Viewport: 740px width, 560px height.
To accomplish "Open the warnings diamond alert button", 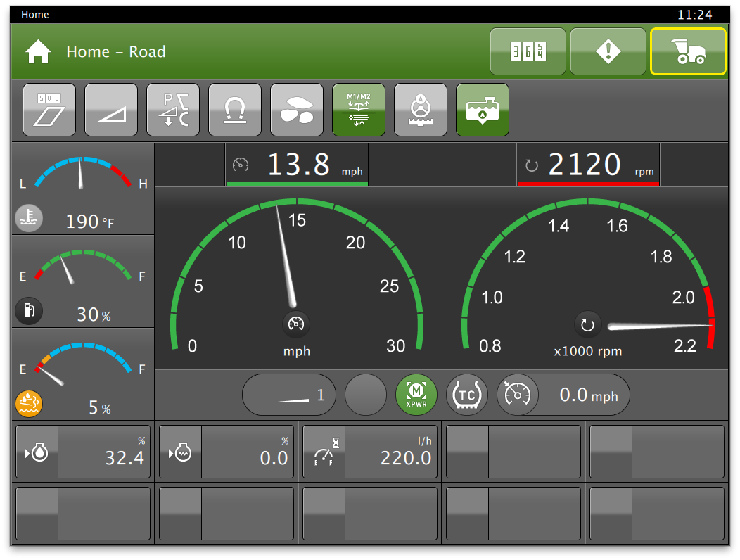I will click(x=608, y=51).
